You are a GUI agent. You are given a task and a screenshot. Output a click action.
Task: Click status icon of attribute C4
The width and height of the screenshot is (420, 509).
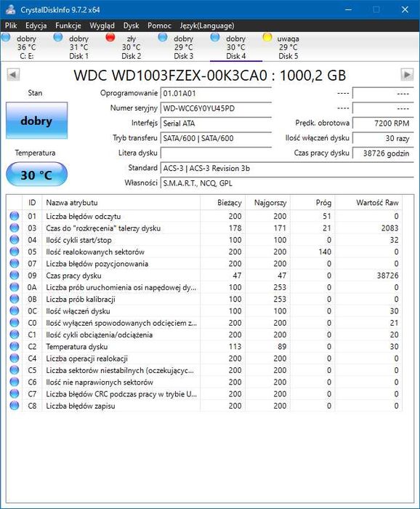15,358
